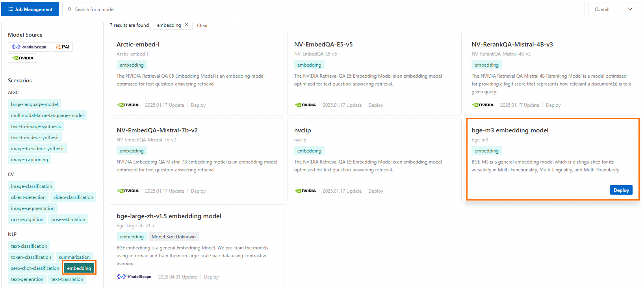This screenshot has height=288, width=644.
Task: Open bge-large-zh-v1.5 embedding model title
Action: point(169,216)
